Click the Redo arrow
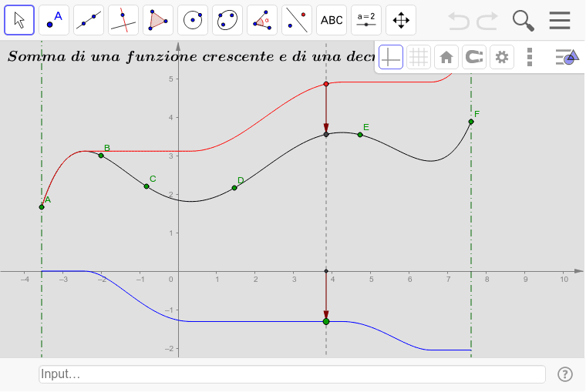The width and height of the screenshot is (586, 392). point(488,21)
